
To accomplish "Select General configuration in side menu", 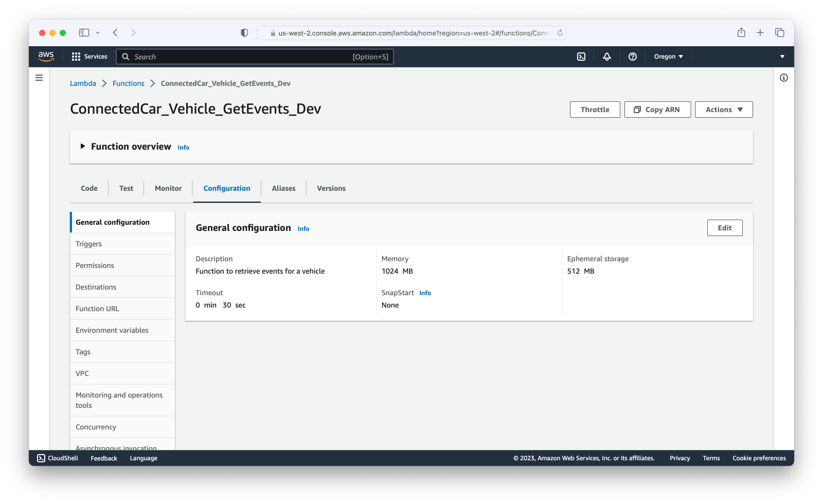I will pos(122,222).
